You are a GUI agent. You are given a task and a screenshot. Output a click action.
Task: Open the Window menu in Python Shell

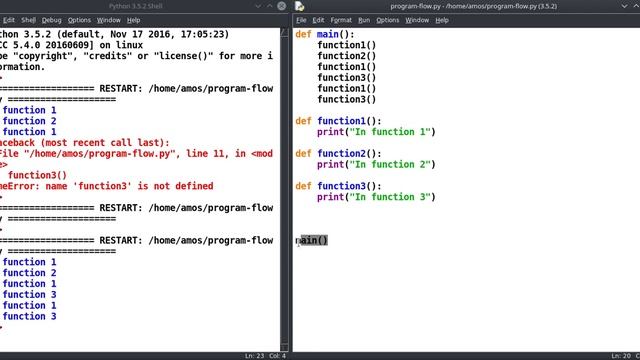click(109, 20)
